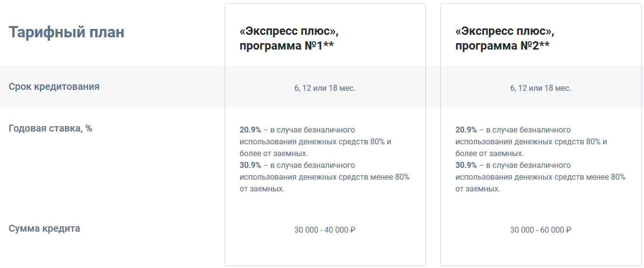
Task: Click the «Годовая ставка, %» row label
Action: click(x=51, y=129)
